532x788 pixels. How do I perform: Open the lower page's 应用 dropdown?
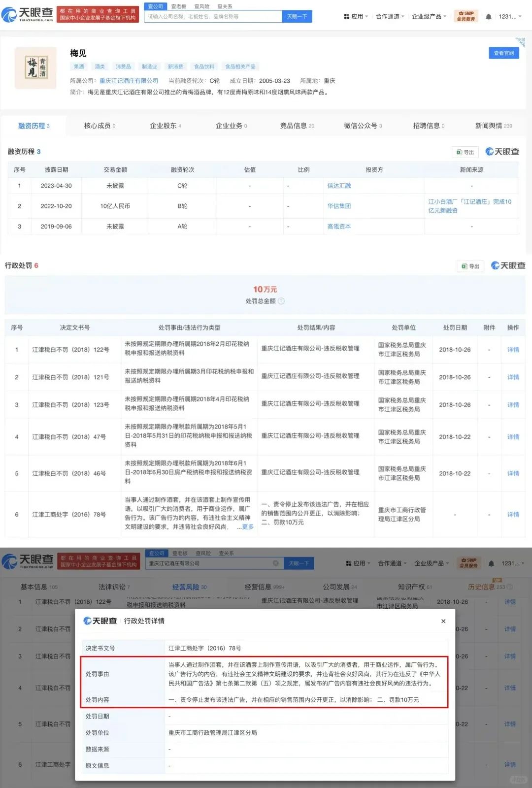[x=359, y=563]
